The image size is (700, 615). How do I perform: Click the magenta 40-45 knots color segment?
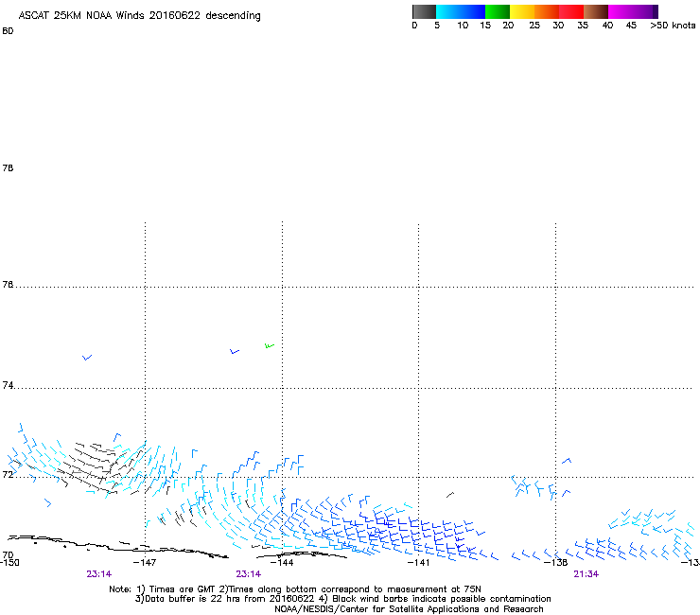620,11
